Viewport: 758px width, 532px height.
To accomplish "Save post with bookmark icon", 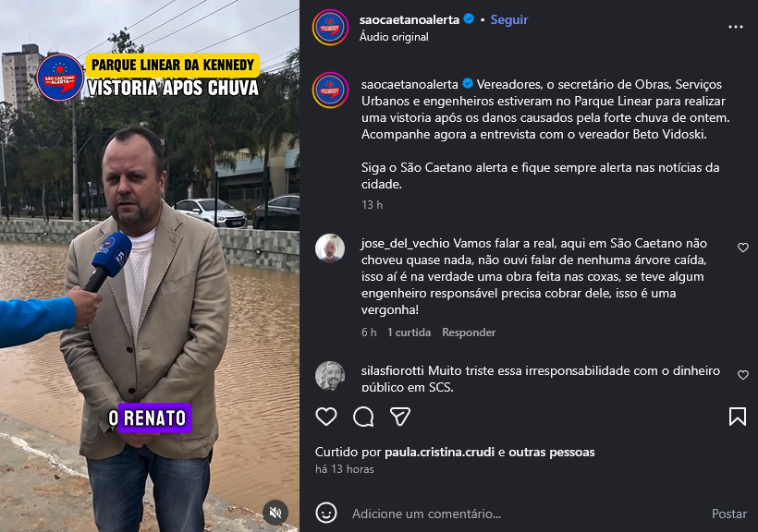I will (738, 417).
